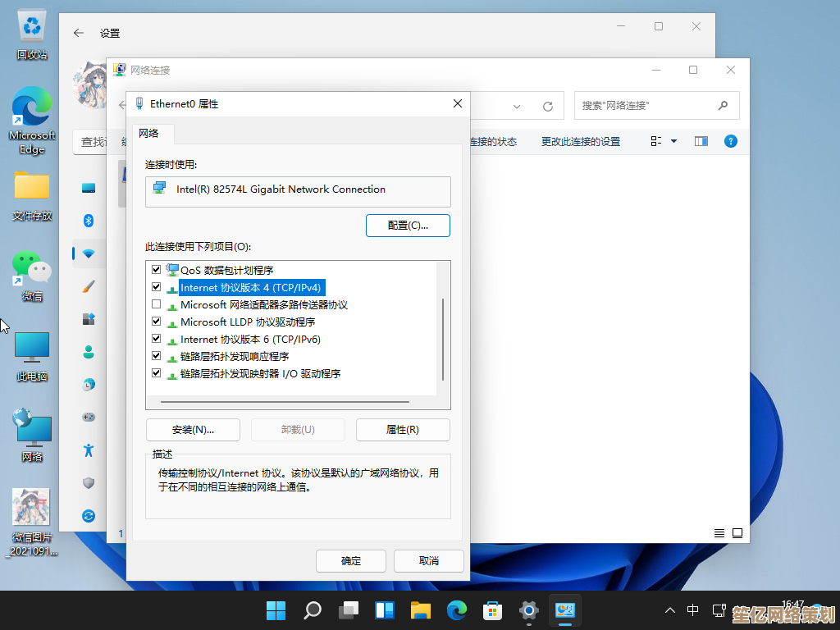Open 属性(R) for the selected item
This screenshot has height=630, width=840.
(403, 430)
